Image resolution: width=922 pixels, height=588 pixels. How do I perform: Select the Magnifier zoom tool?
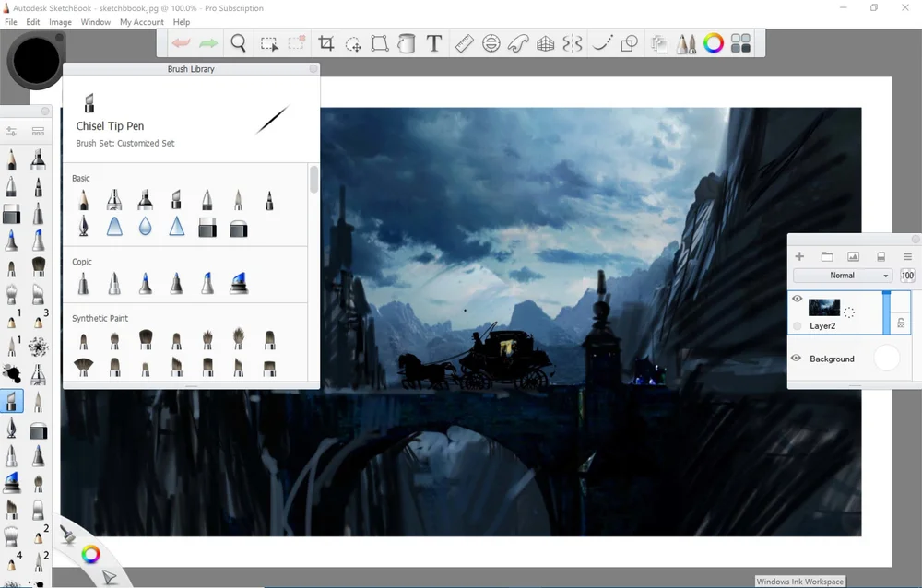point(238,43)
